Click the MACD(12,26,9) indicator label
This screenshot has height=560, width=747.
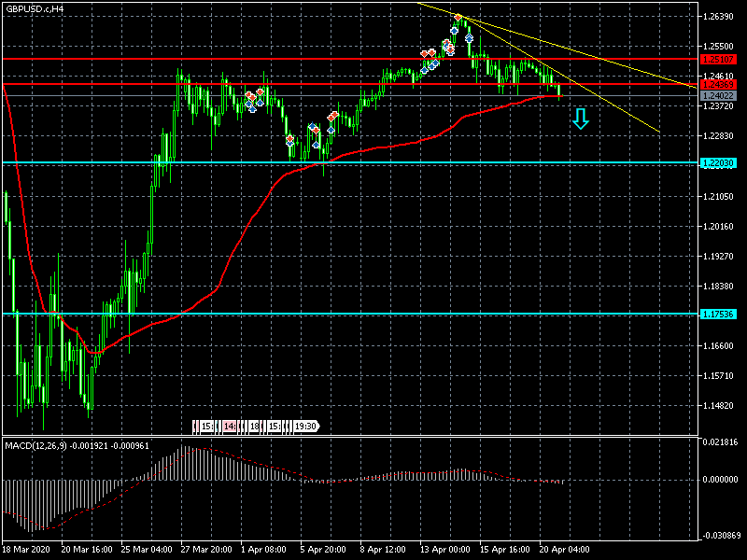35,446
